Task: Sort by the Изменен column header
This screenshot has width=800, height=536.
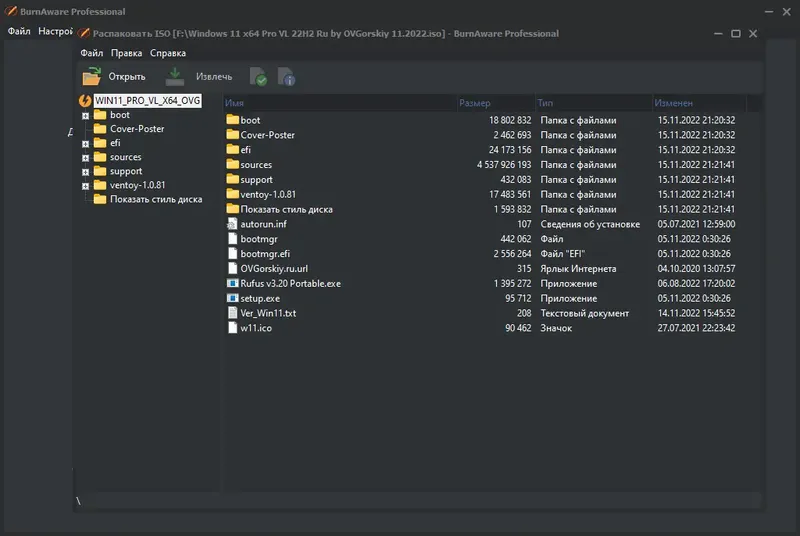Action: click(x=699, y=103)
